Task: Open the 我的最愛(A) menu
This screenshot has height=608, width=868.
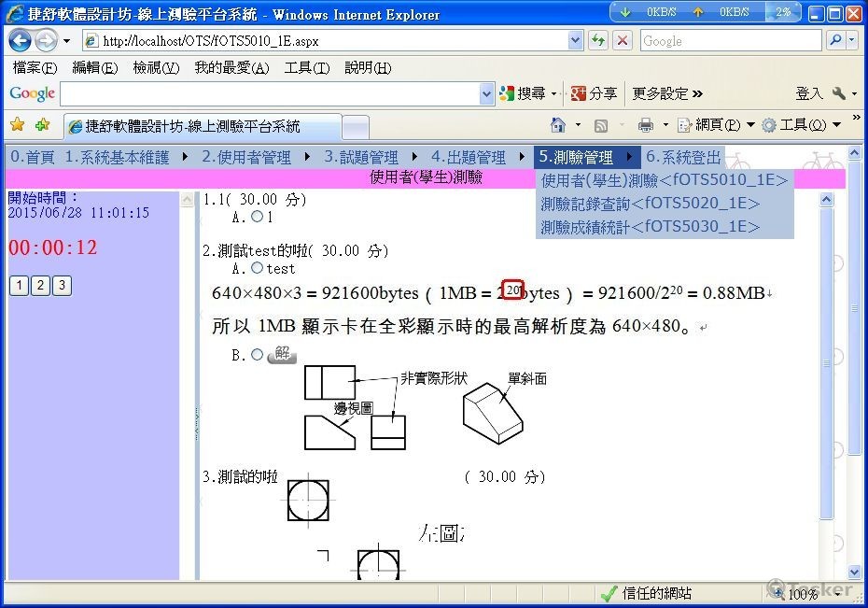Action: (x=231, y=68)
